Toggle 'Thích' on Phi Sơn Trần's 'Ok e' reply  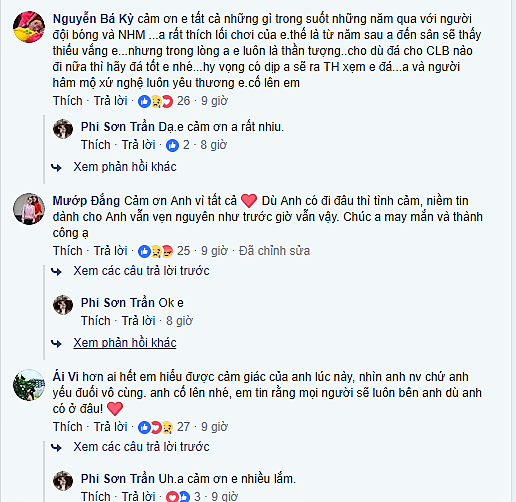pos(96,321)
